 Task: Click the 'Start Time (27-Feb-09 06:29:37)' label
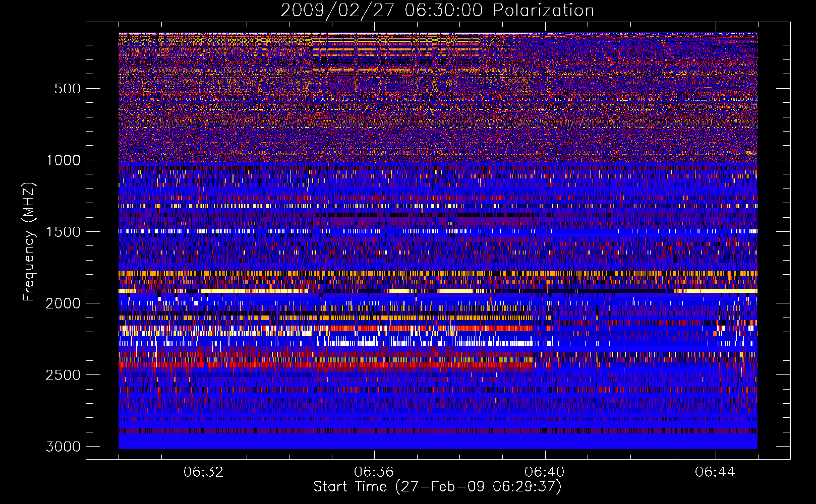tap(437, 487)
